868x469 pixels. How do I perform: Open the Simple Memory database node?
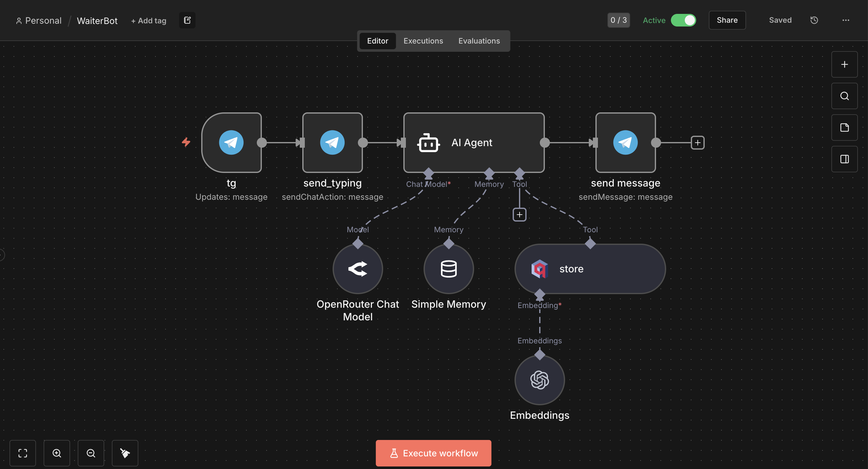(x=449, y=269)
